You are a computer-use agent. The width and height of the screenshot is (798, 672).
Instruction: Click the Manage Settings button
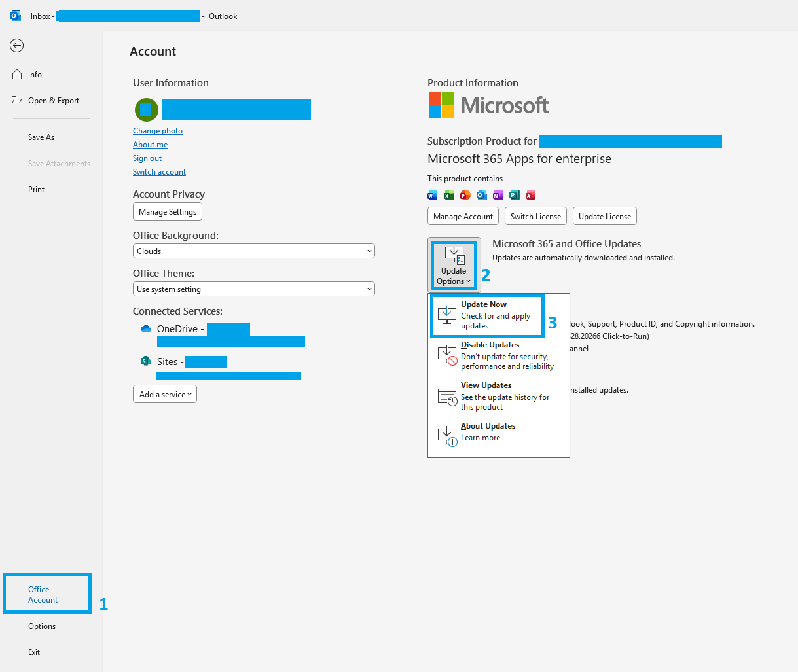pyautogui.click(x=168, y=212)
